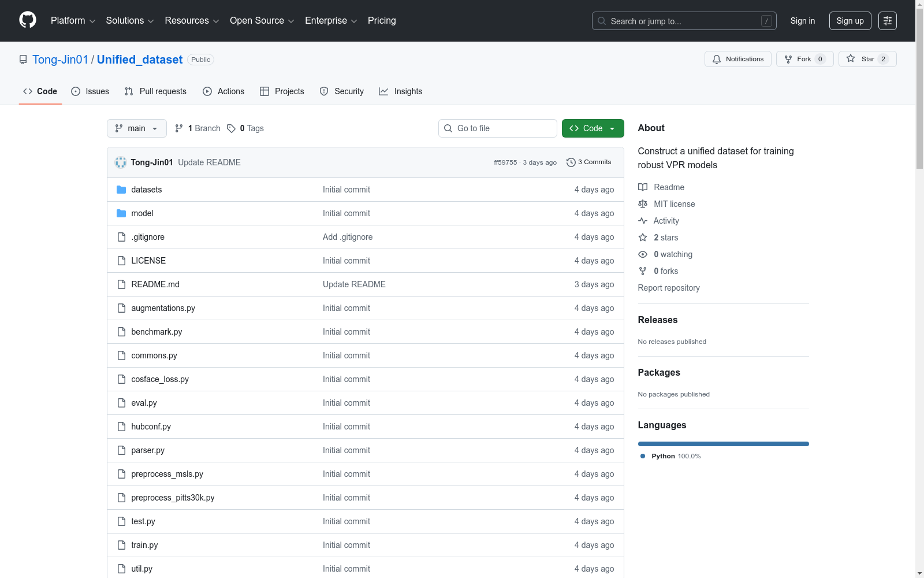The image size is (924, 578).
Task: Switch to the Code tab
Action: (40, 91)
